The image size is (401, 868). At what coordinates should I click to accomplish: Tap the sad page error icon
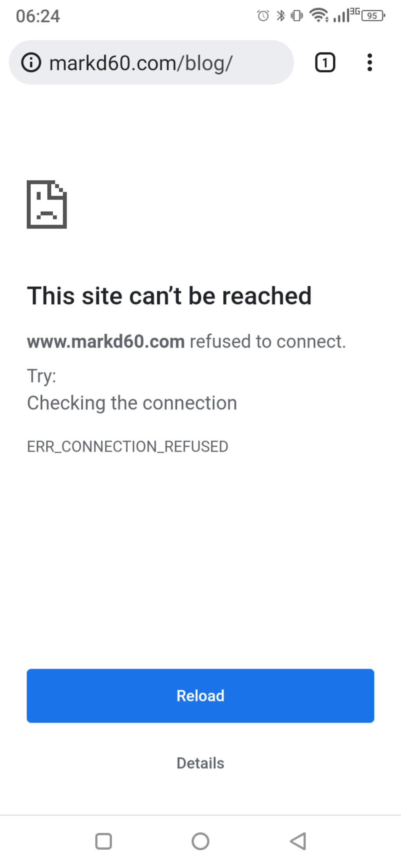[47, 204]
